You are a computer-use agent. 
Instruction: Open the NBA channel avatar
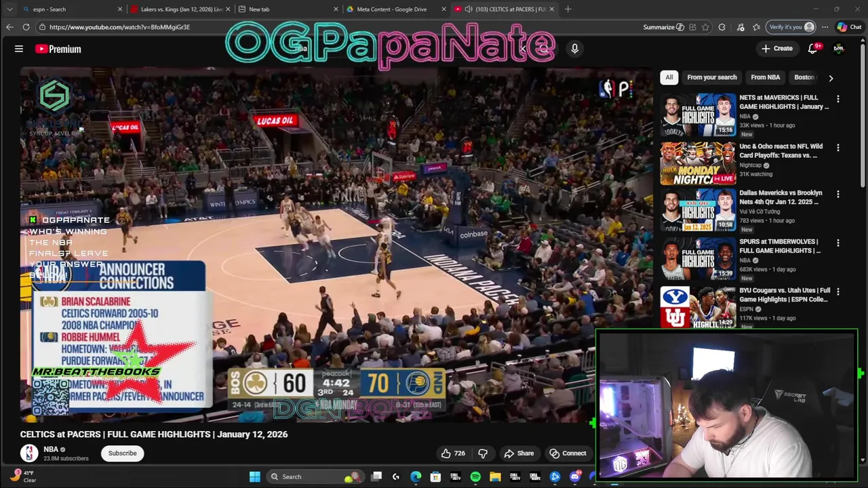29,453
